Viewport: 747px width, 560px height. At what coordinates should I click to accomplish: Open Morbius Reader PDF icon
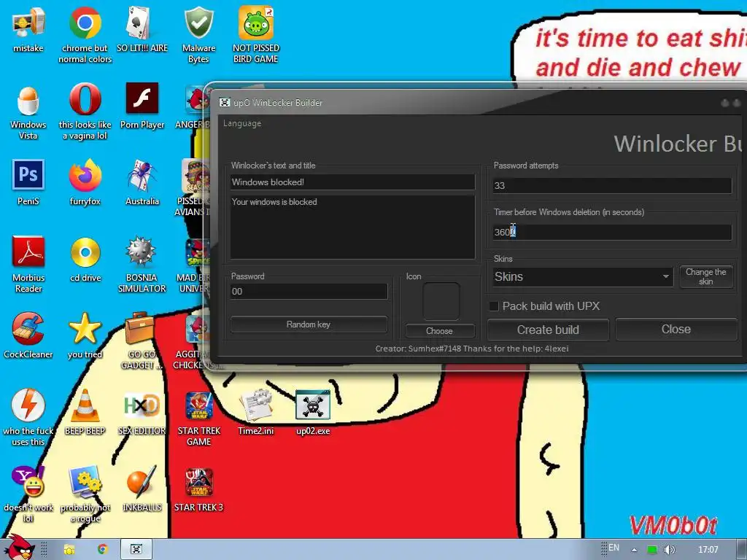click(28, 252)
